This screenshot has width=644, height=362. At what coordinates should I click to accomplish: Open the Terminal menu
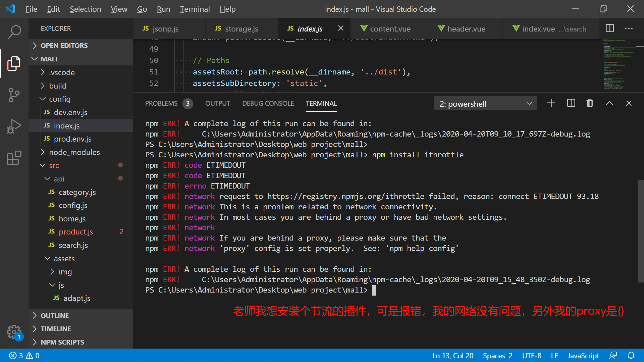tap(195, 9)
